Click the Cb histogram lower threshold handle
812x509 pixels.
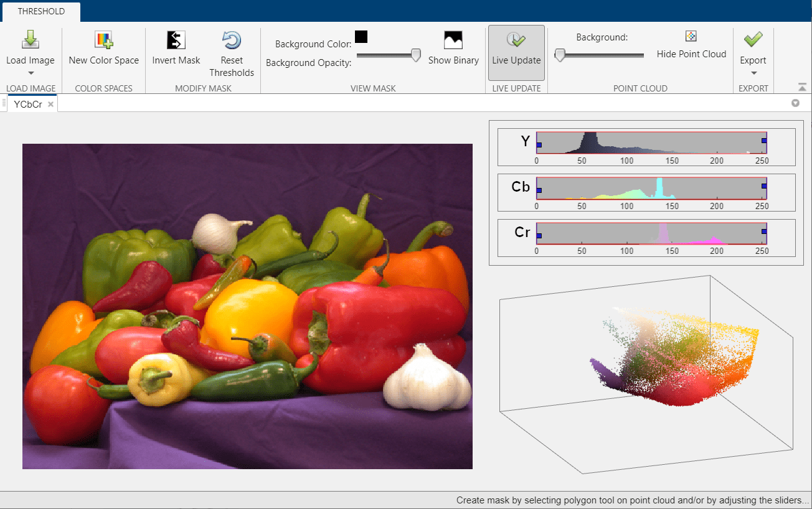pyautogui.click(x=539, y=190)
